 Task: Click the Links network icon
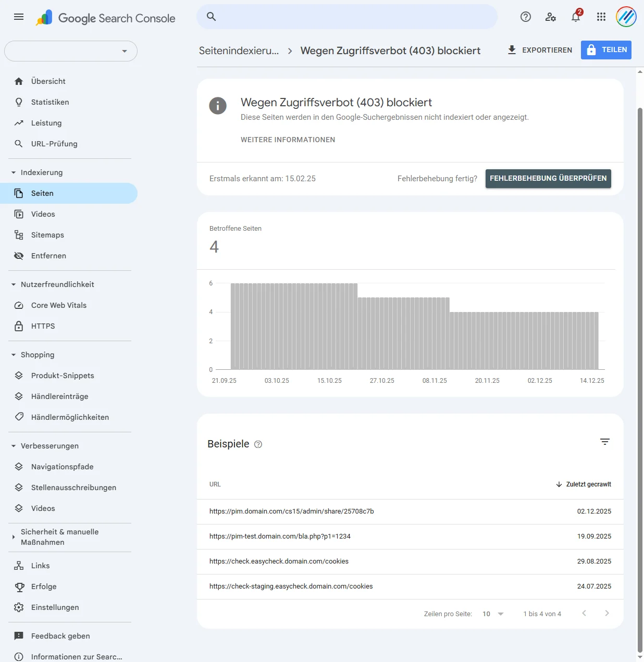[x=19, y=566]
